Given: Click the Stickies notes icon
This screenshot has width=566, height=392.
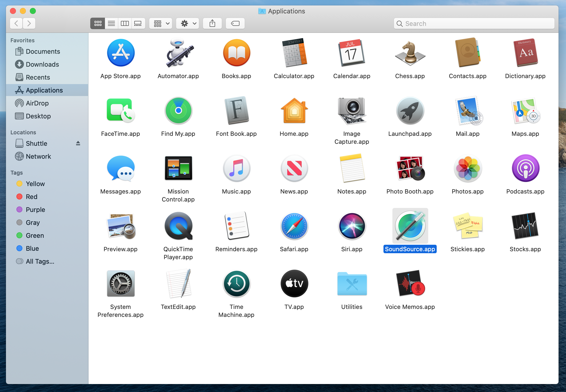Looking at the screenshot, I should 468,226.
